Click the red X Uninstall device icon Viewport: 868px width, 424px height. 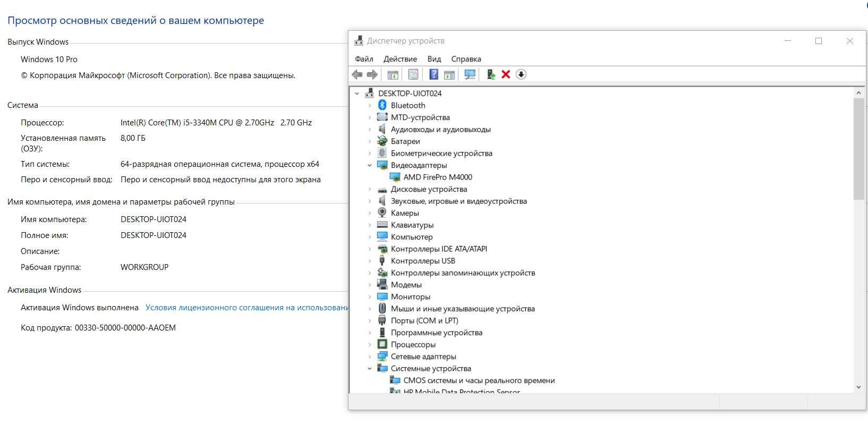(506, 74)
